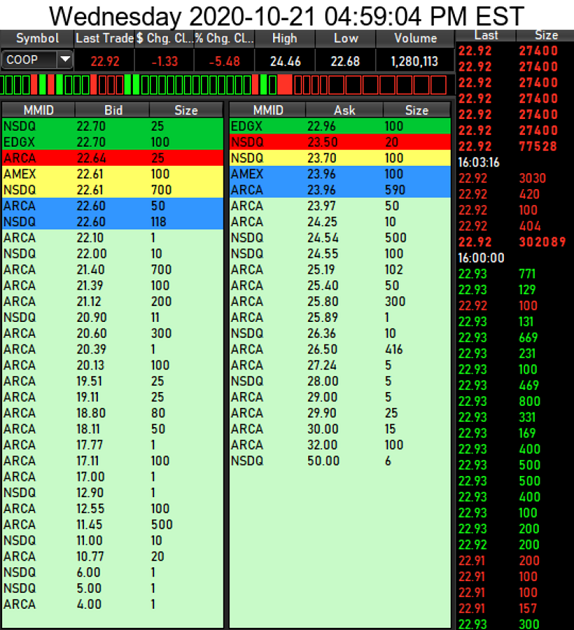This screenshot has height=630, width=574.
Task: Select High value 24.46
Action: tap(285, 61)
